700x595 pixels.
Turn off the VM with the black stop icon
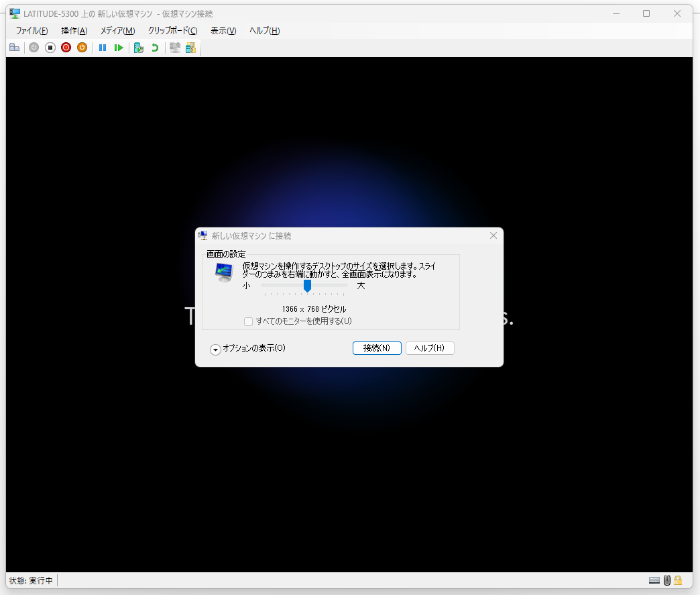[x=50, y=48]
